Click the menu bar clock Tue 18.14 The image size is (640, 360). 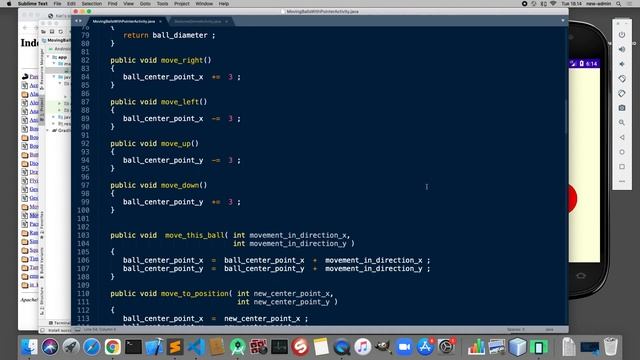tap(571, 4)
